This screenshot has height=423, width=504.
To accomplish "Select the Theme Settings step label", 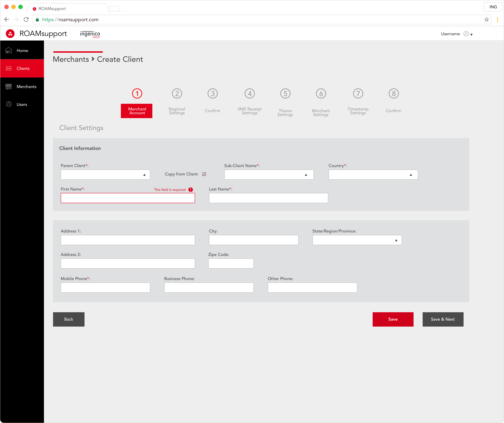I will (x=285, y=113).
